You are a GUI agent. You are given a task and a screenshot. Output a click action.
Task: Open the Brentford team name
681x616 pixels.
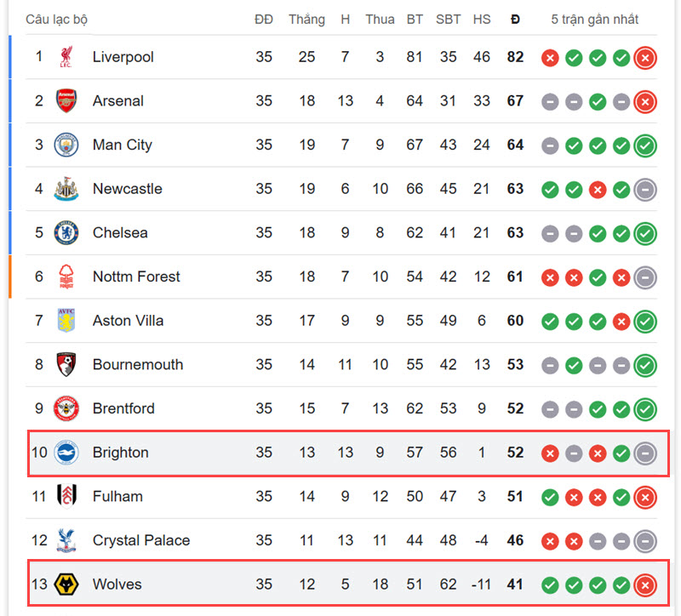(123, 408)
